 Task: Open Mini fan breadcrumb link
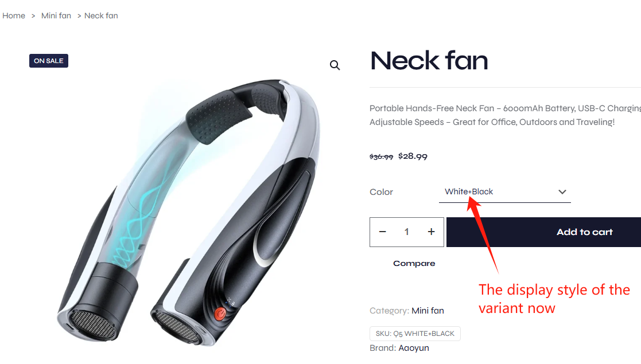coord(56,15)
